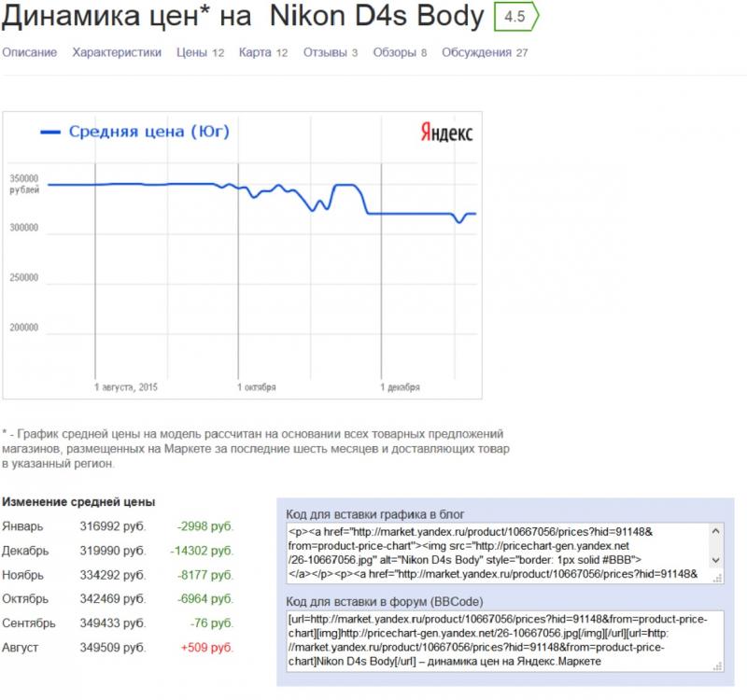Click the 300000 axis label

[x=24, y=228]
